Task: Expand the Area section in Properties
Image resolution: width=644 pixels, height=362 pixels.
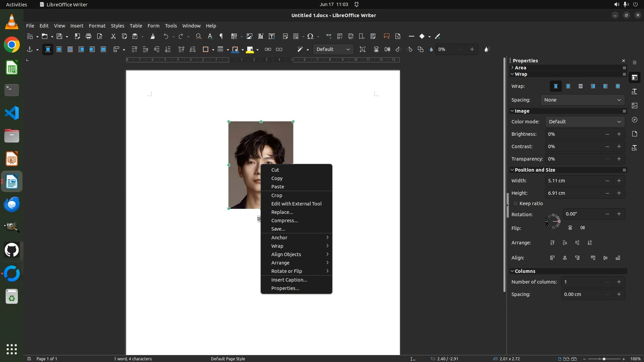Action: [520, 68]
